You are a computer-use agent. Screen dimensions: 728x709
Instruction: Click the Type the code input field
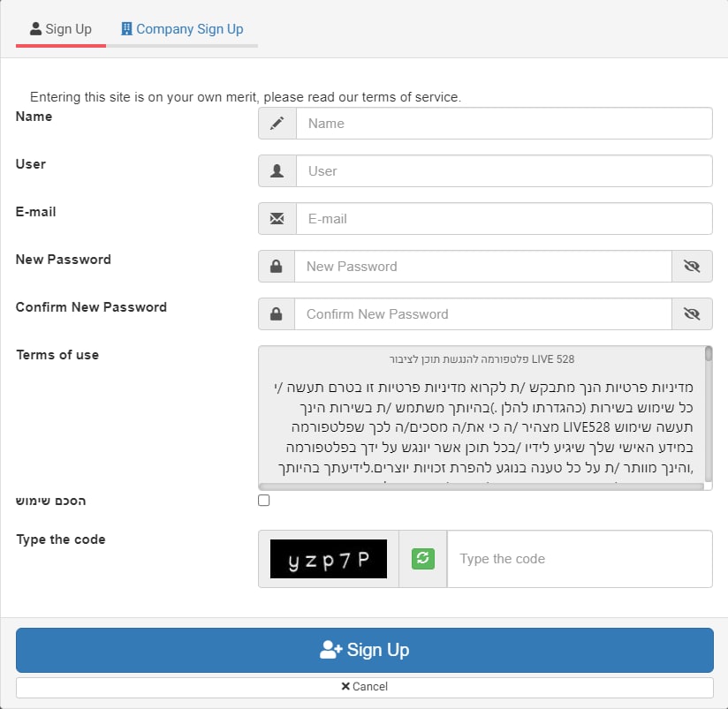(x=579, y=559)
